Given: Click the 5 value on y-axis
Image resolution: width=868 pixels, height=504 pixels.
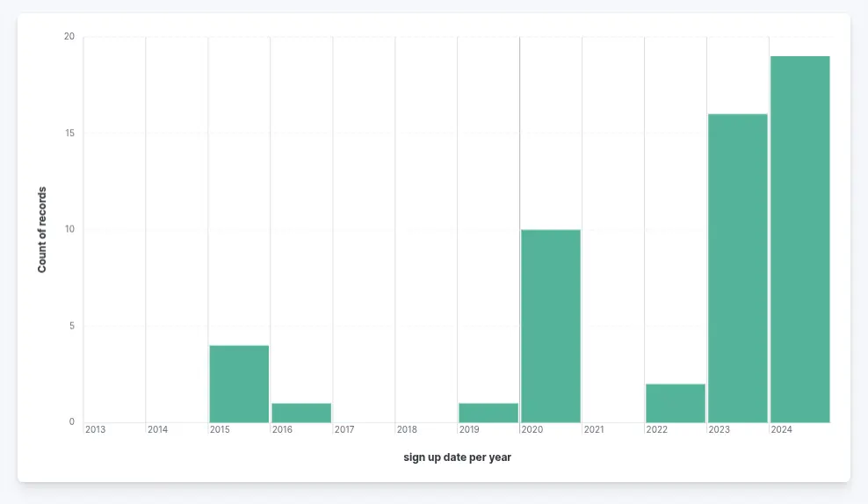Looking at the screenshot, I should [72, 326].
